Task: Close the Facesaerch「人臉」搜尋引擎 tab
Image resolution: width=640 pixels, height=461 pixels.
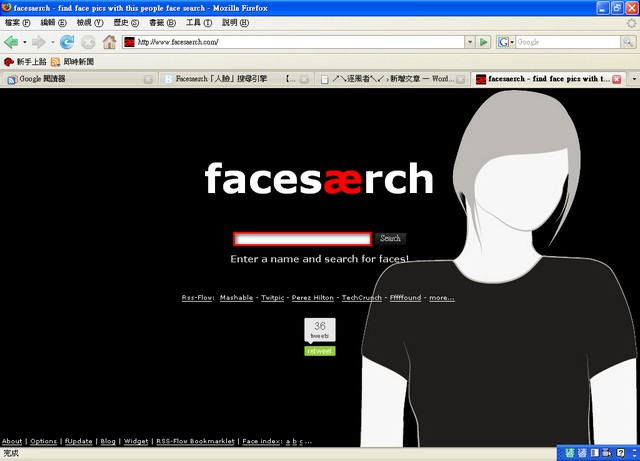Action: click(304, 79)
